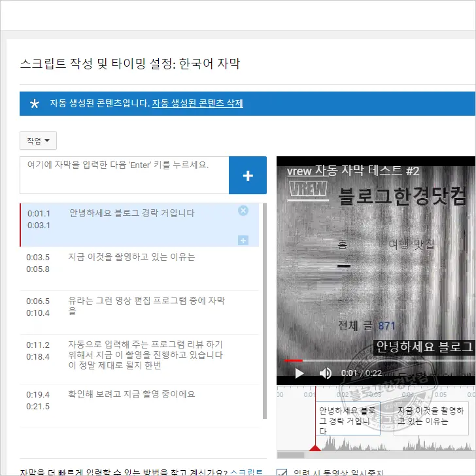Viewport: 476px width, 476px height.
Task: Click start time 0:11.2
Action: [38, 345]
